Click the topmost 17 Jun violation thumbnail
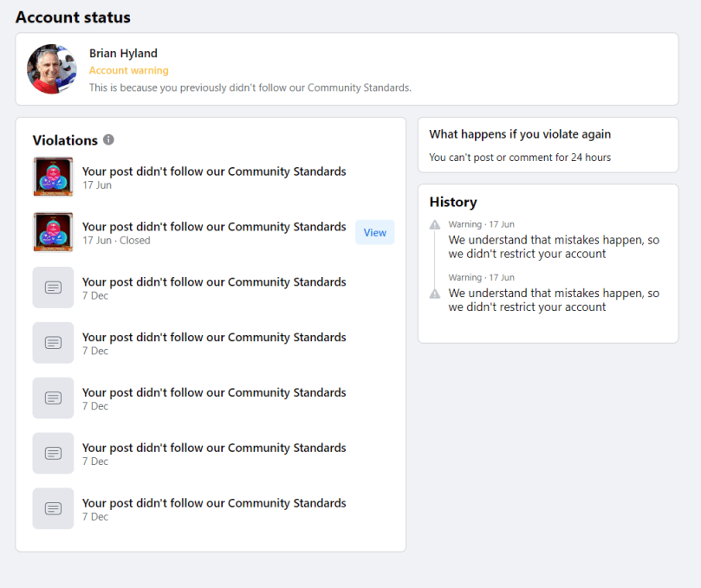The image size is (701, 588). pos(53,177)
